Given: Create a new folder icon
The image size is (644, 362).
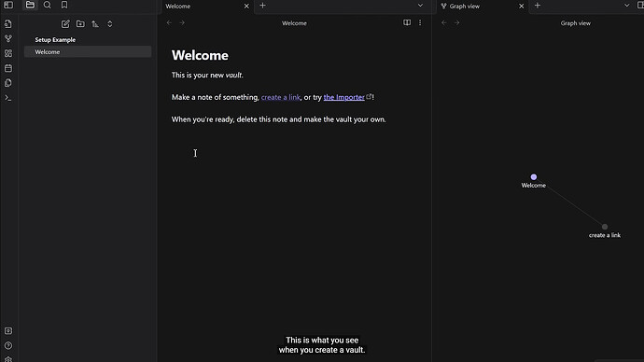Looking at the screenshot, I should tap(80, 24).
